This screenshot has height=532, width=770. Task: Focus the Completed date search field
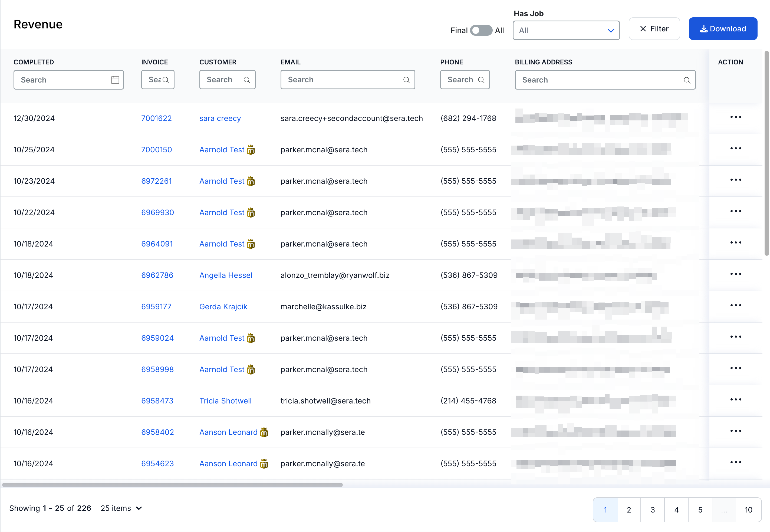click(x=68, y=80)
